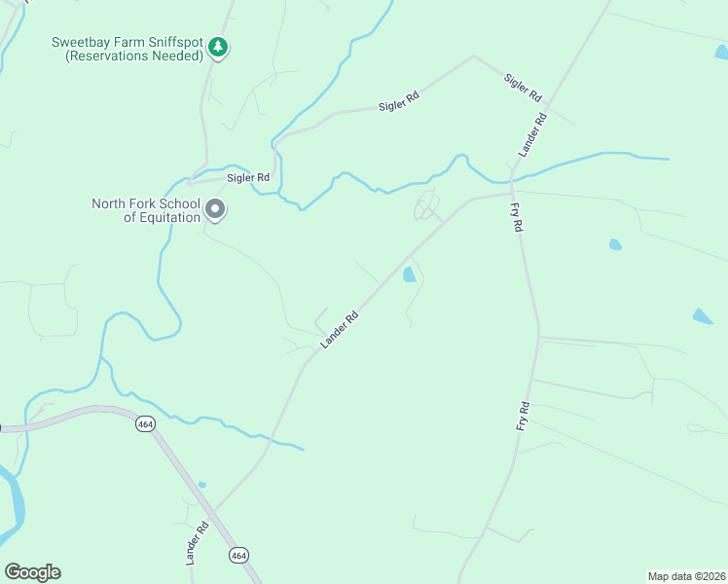Click the upper Fry Rd label

click(x=517, y=217)
